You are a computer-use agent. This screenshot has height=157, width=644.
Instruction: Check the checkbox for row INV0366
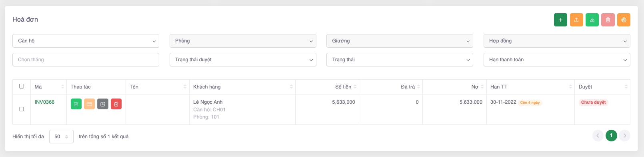[22, 109]
